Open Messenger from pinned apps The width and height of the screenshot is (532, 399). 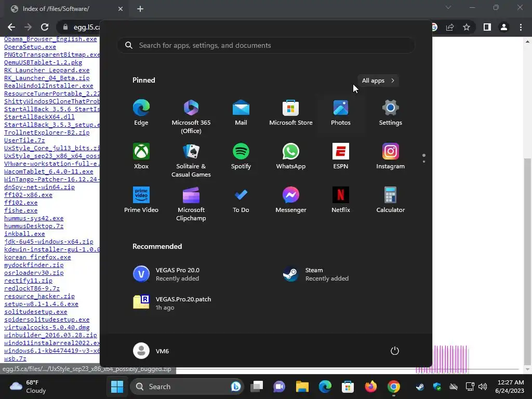click(x=291, y=200)
